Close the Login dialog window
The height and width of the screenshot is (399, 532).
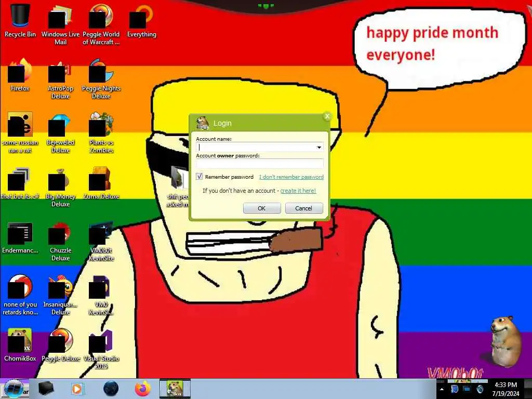pos(327,116)
